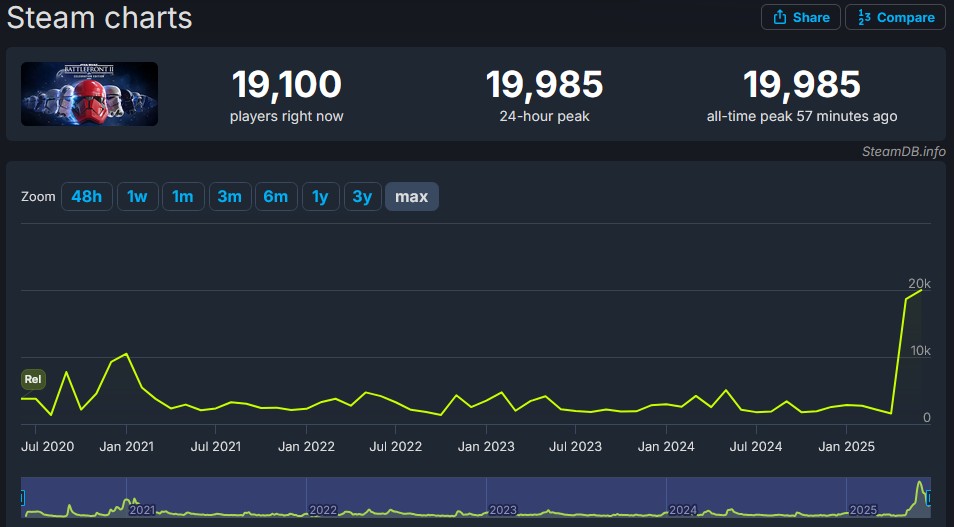This screenshot has height=527, width=954.
Task: Click the Jul 2021 axis label
Action: (215, 447)
